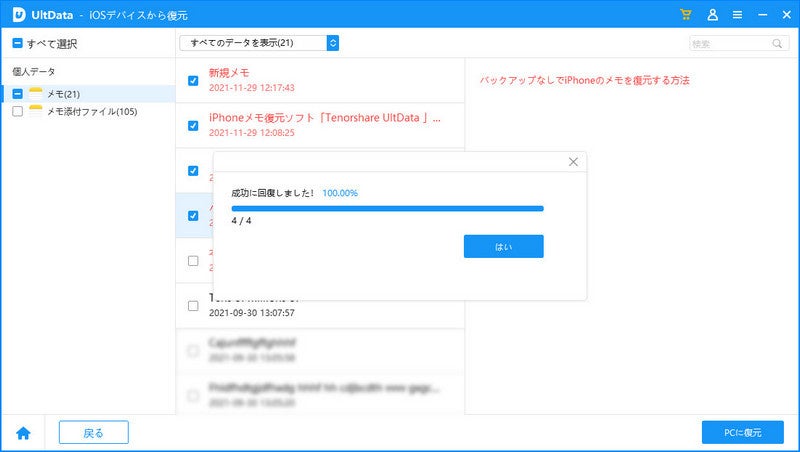Open the shopping cart purchase icon

pos(686,15)
